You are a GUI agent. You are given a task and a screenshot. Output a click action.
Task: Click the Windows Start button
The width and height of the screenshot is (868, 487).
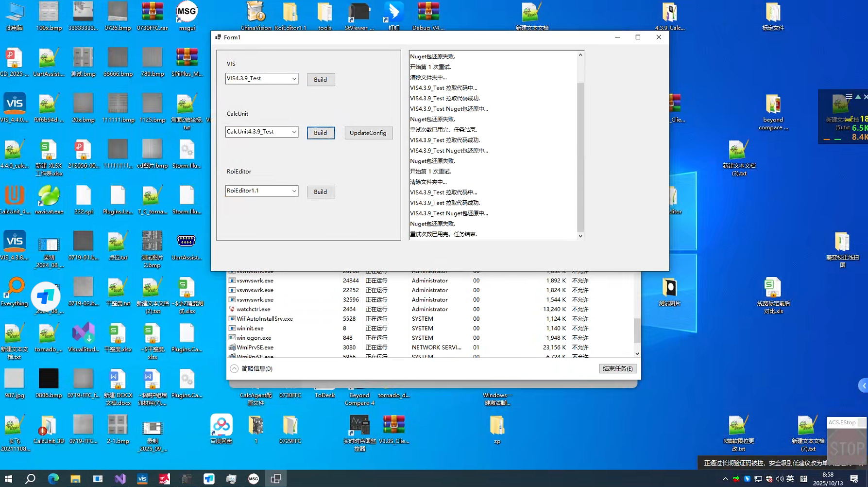coord(8,479)
